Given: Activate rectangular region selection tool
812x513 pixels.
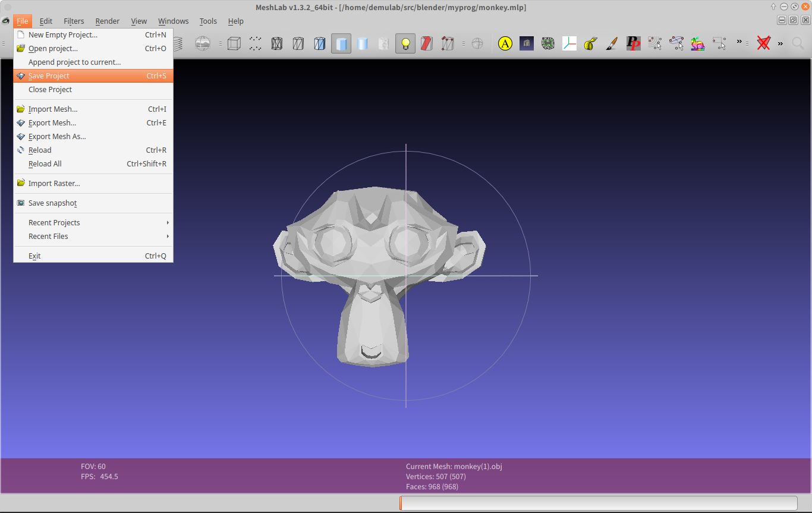Looking at the screenshot, I should pyautogui.click(x=719, y=43).
